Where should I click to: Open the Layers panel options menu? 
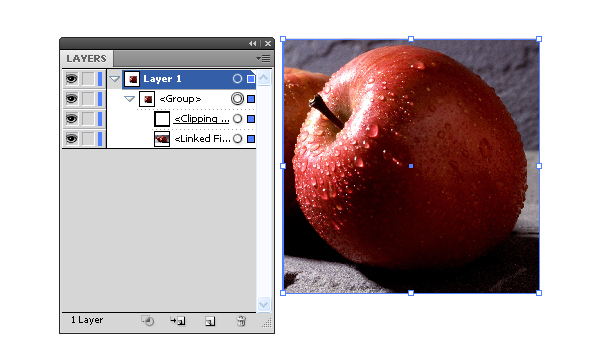263,59
